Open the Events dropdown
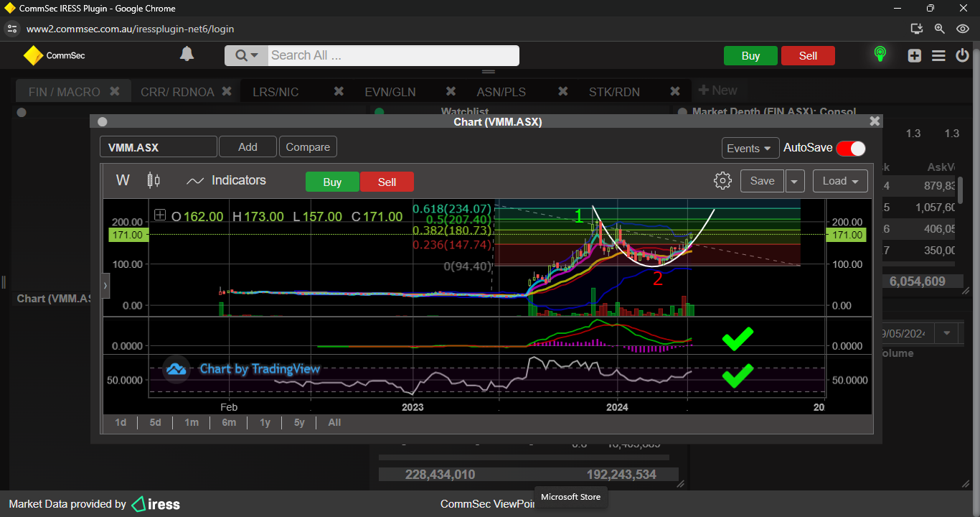Viewport: 980px width, 517px height. (x=750, y=148)
